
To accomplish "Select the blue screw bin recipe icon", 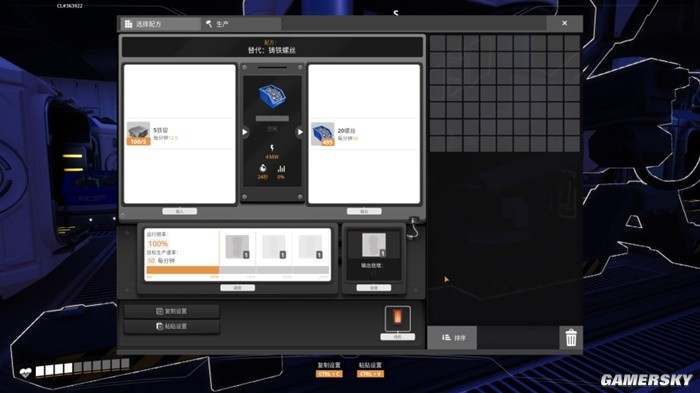I will [272, 96].
